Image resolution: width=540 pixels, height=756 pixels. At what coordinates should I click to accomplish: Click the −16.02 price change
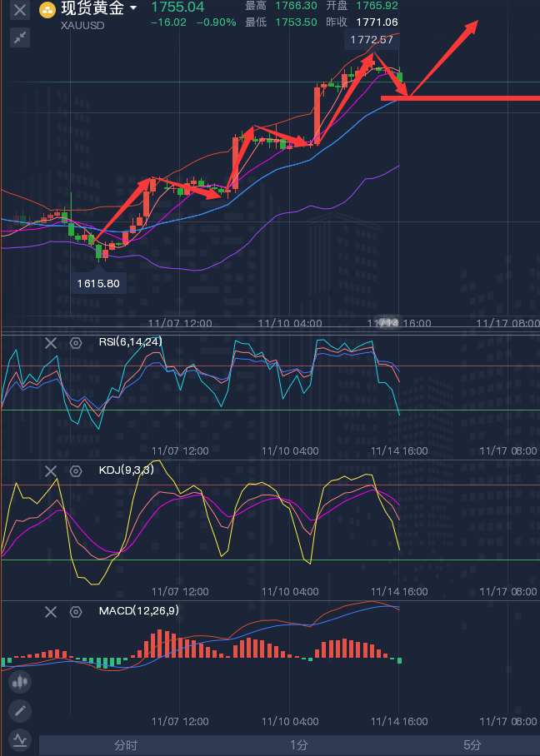pos(168,22)
